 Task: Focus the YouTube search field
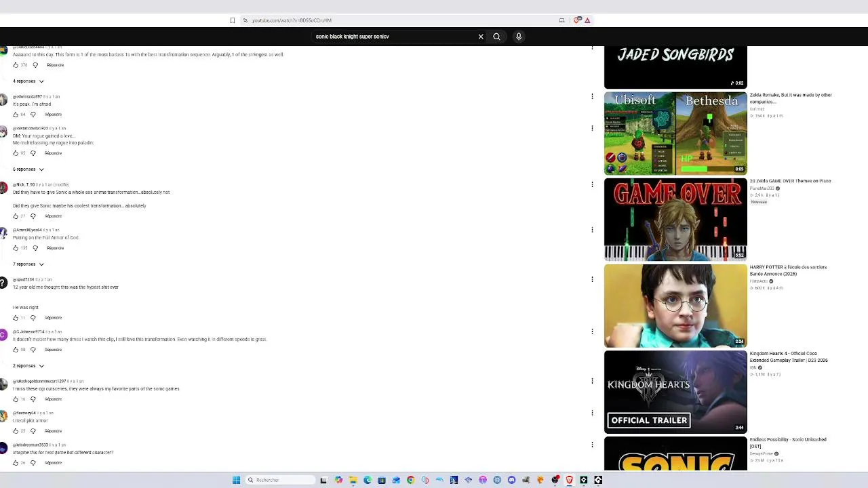coord(393,37)
